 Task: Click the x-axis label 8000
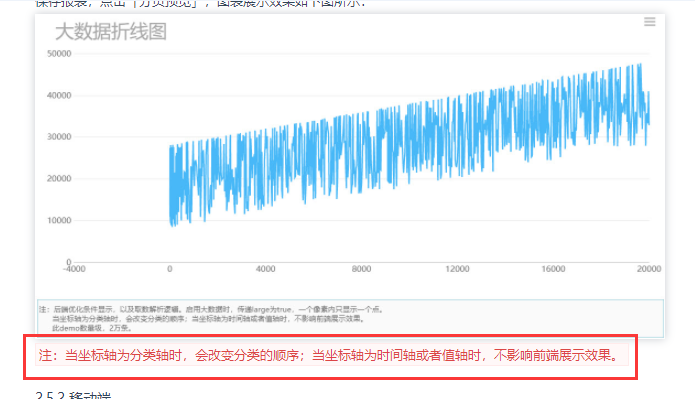tap(361, 269)
